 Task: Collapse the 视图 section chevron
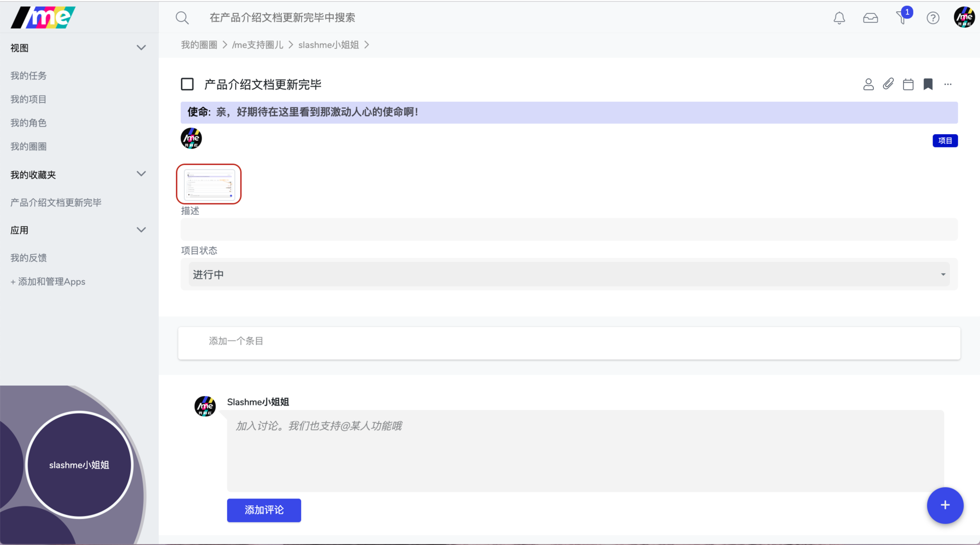[x=141, y=47]
